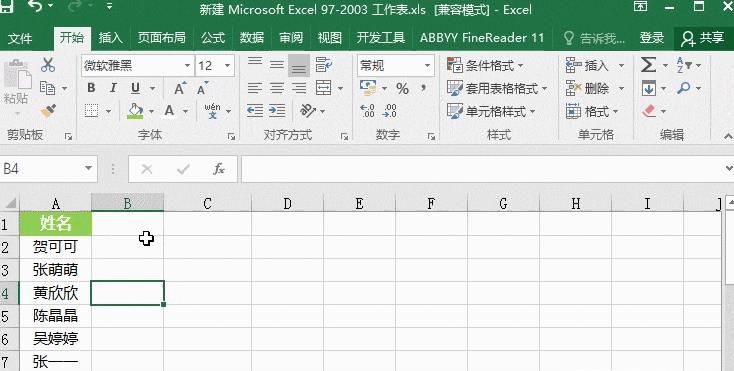Image resolution: width=734 pixels, height=371 pixels.
Task: Set bottom vertical alignment
Action: point(299,66)
